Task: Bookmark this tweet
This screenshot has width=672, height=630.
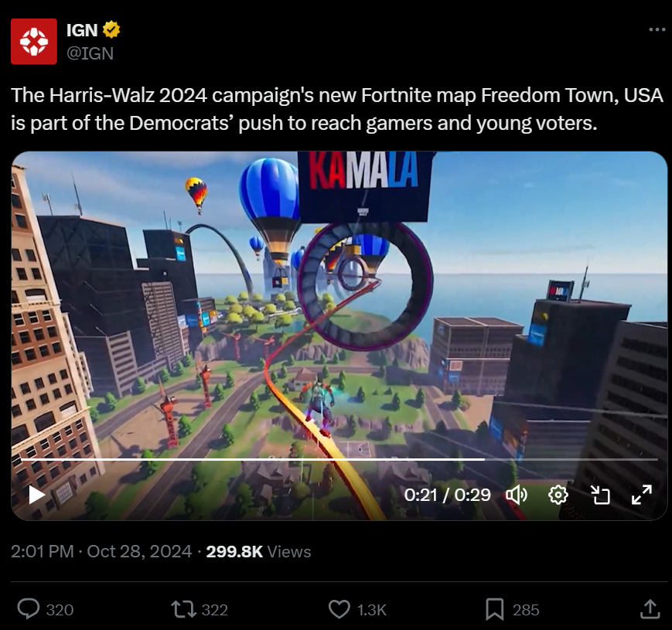Action: tap(495, 609)
